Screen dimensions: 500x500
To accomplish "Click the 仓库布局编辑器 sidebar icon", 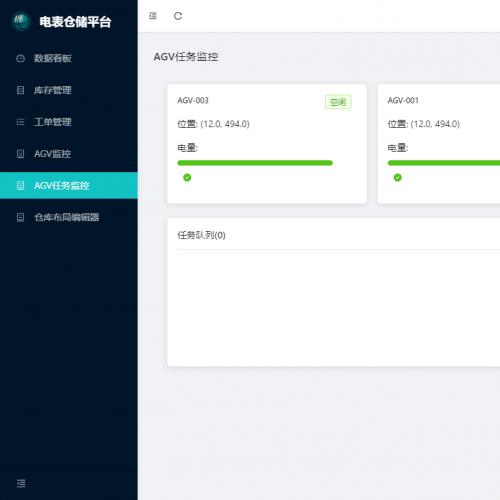I will [x=20, y=217].
